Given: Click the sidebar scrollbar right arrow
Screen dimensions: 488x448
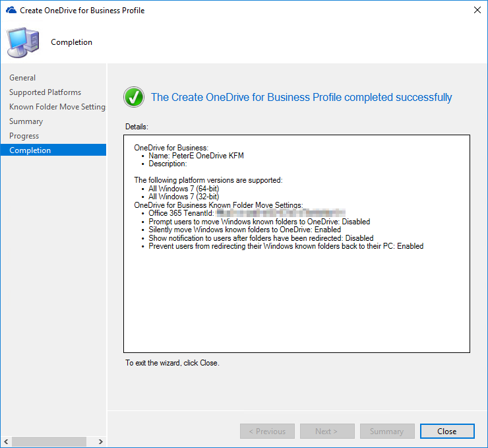Looking at the screenshot, I should pos(101,441).
